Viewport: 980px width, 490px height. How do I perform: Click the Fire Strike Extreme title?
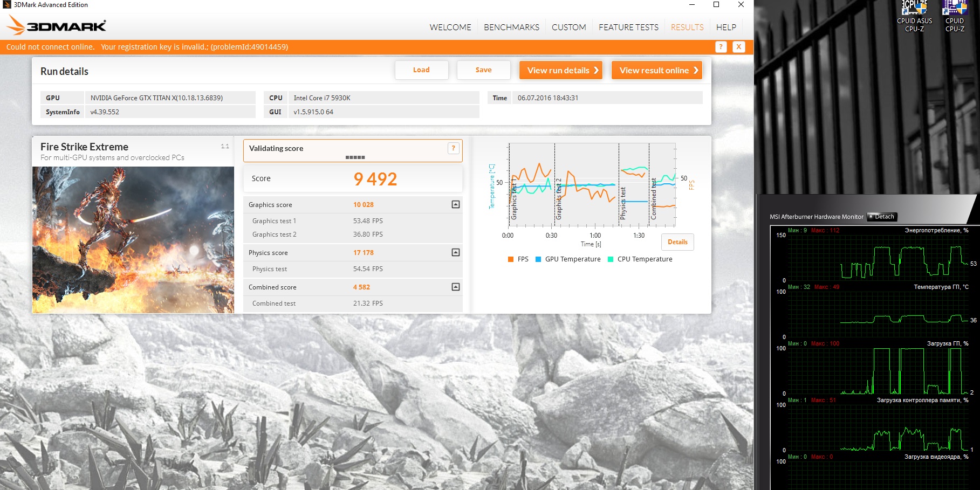pyautogui.click(x=84, y=147)
